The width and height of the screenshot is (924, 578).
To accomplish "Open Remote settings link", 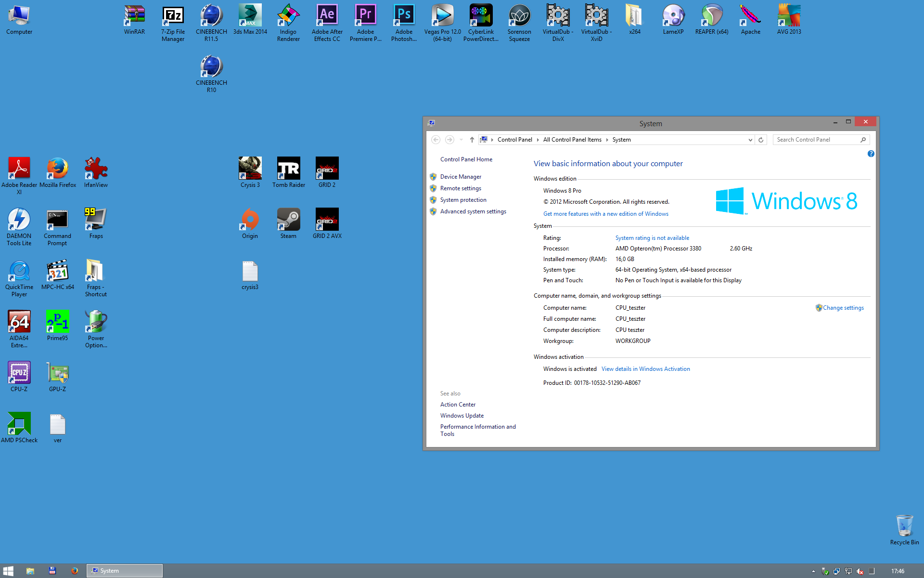I will [x=461, y=188].
